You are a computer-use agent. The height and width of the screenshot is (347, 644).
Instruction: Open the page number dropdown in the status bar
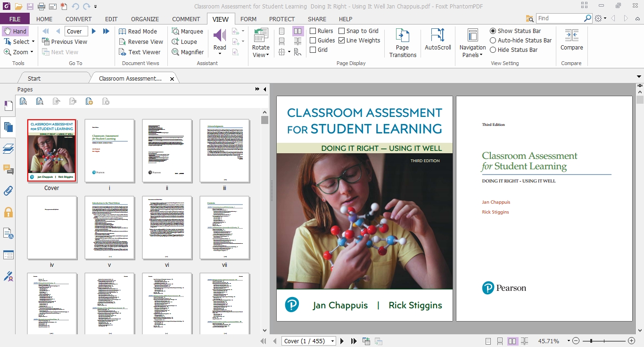coord(333,341)
